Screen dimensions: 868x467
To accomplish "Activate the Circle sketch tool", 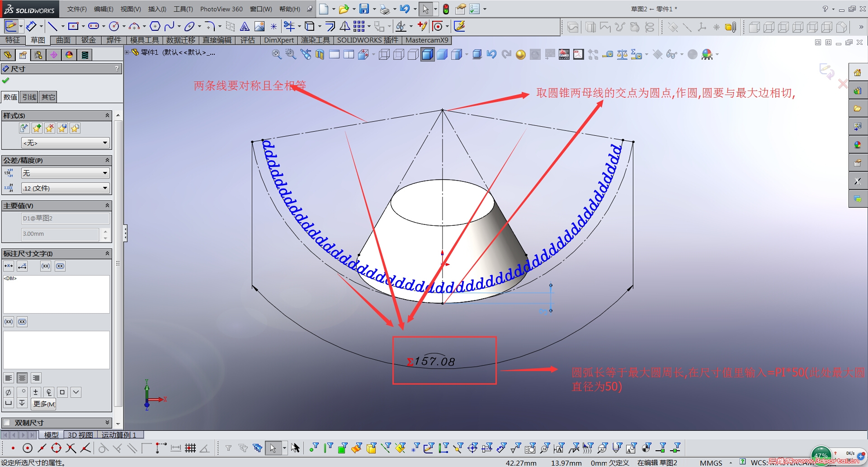I will [114, 26].
